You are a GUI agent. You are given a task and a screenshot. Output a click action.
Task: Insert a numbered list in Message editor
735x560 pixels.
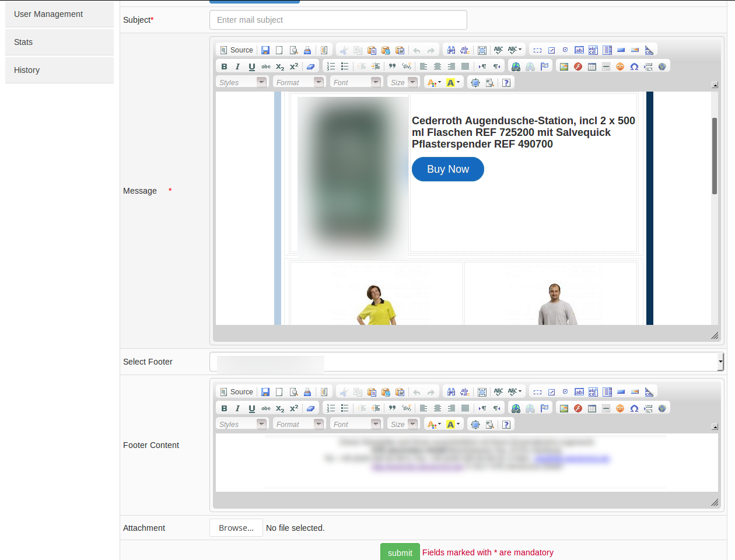pos(331,66)
